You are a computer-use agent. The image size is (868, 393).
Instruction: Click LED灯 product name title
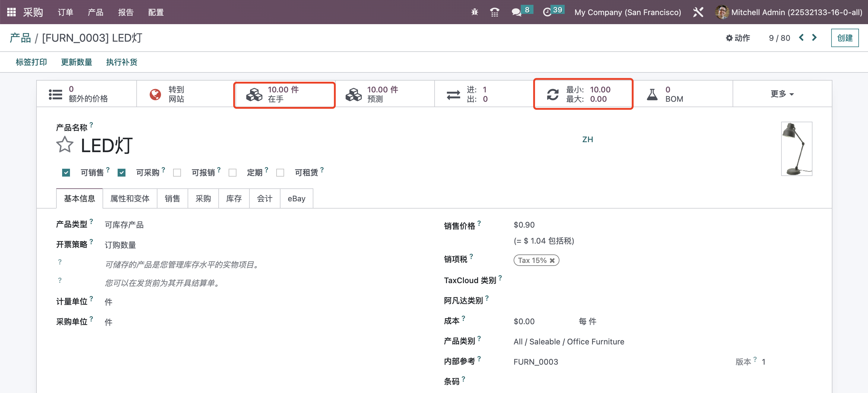(x=106, y=145)
